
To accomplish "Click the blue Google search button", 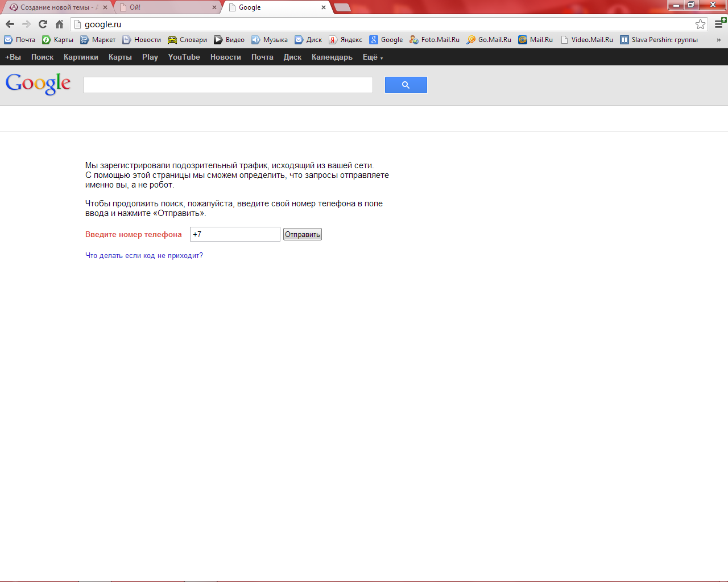I will [406, 85].
